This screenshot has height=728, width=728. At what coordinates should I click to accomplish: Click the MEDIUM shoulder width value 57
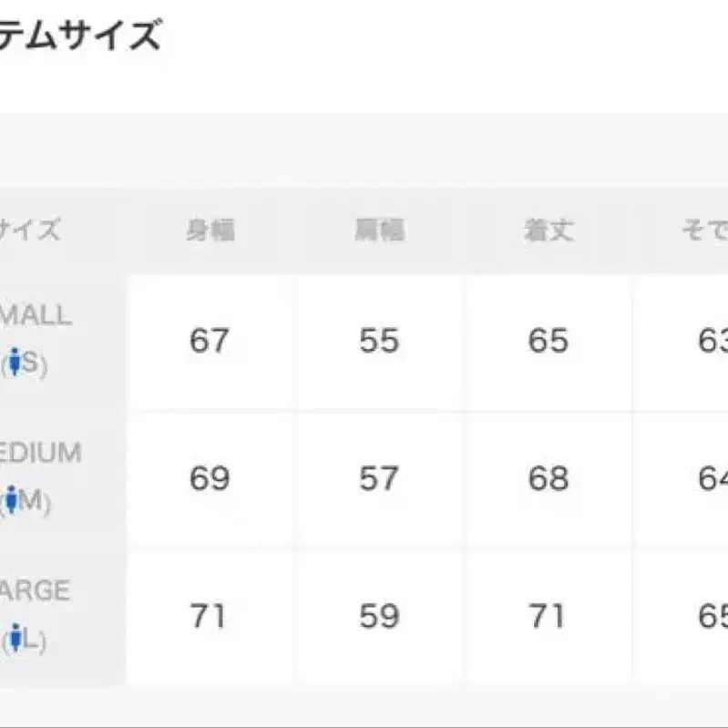click(x=379, y=479)
